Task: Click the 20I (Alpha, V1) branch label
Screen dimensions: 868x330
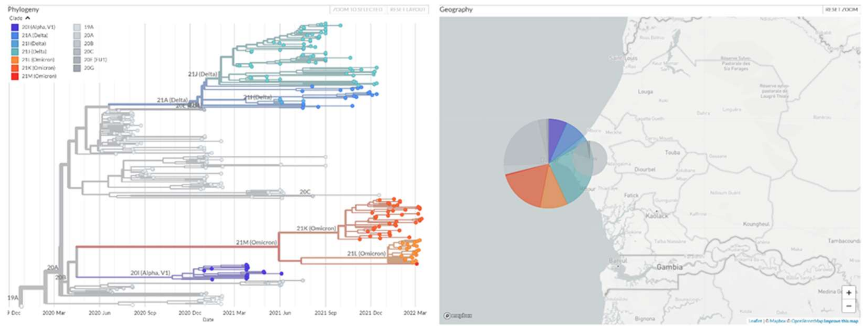Action: [150, 273]
